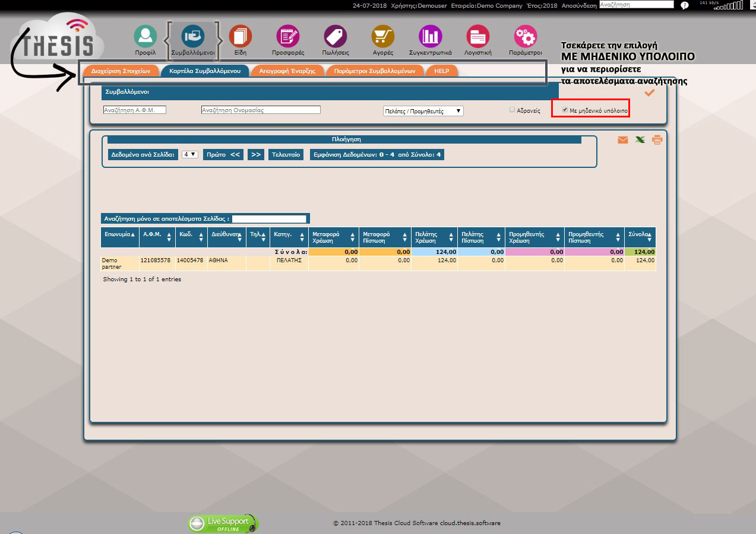Viewport: 756px width, 534px height.
Task: Open the Προσφορές module icon
Action: (288, 37)
